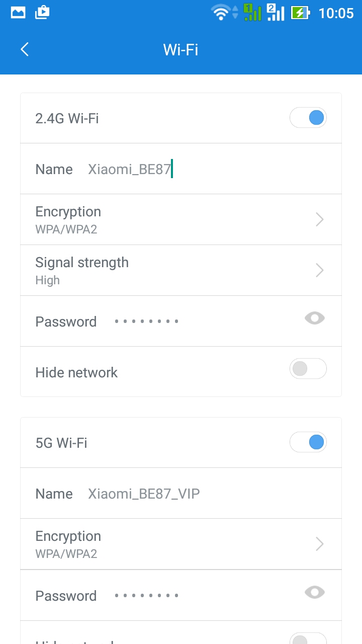Expand Signal strength options via the chevron
This screenshot has height=644, width=362.
[x=319, y=270]
